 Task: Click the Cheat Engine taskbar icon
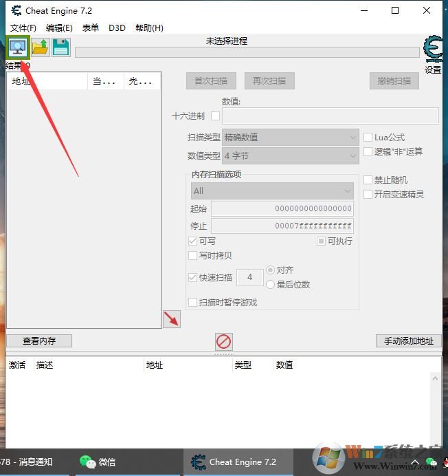234,462
